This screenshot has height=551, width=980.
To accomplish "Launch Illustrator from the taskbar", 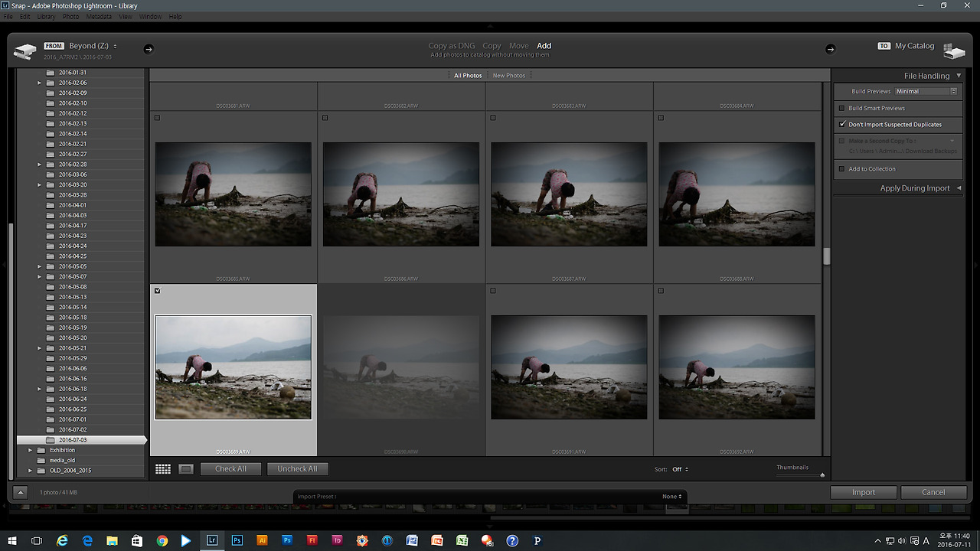I will (262, 540).
